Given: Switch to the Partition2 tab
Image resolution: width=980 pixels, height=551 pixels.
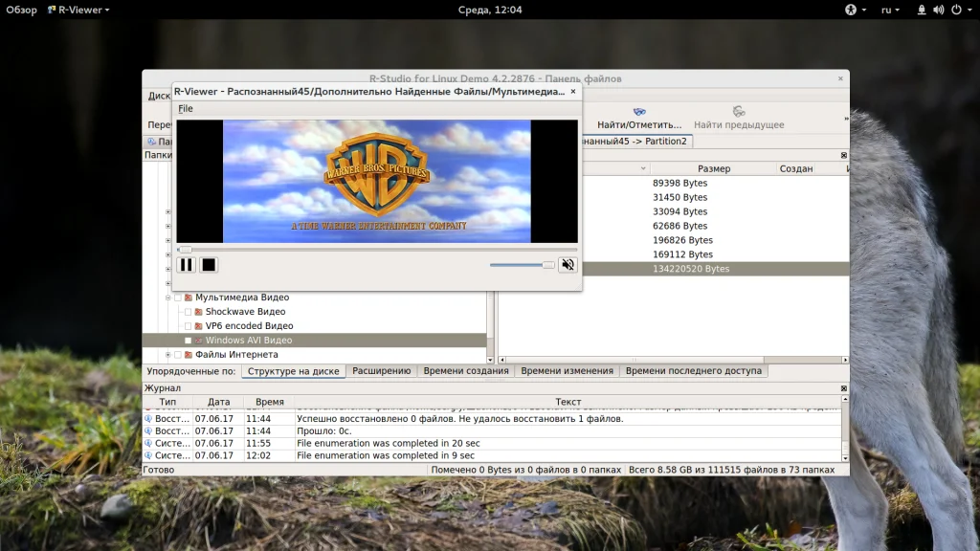Looking at the screenshot, I should coord(636,142).
